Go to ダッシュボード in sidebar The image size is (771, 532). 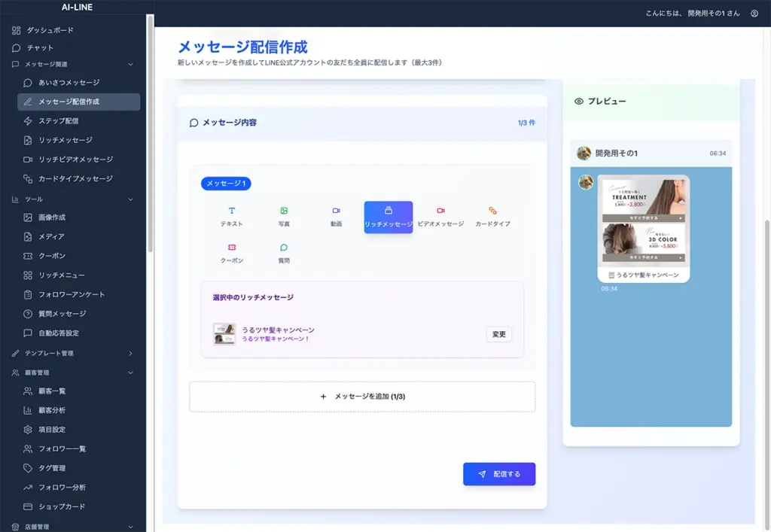(50, 30)
